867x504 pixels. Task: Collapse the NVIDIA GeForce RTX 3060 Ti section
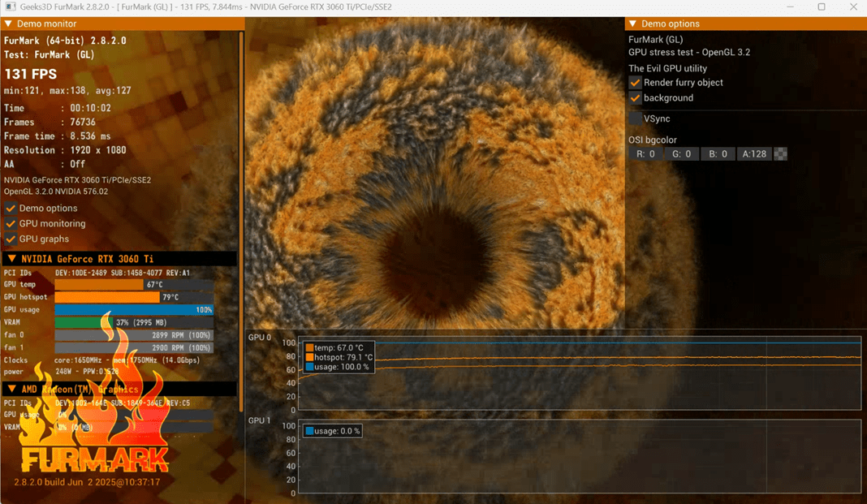[11, 259]
